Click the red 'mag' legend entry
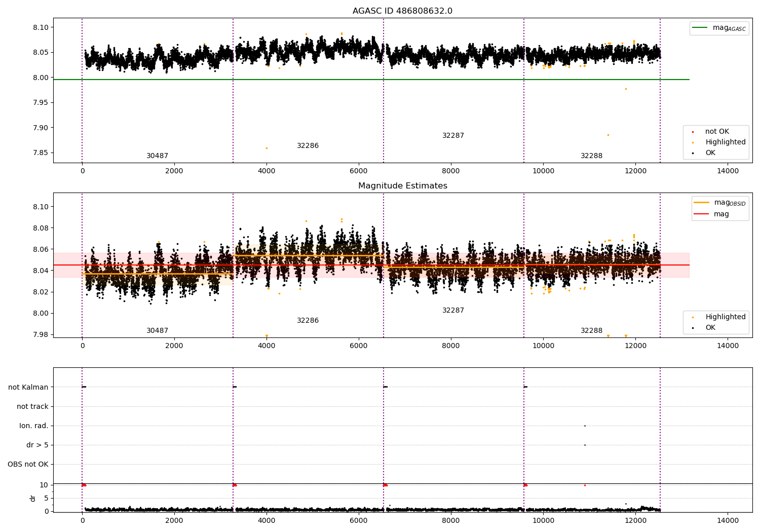 tap(712, 214)
